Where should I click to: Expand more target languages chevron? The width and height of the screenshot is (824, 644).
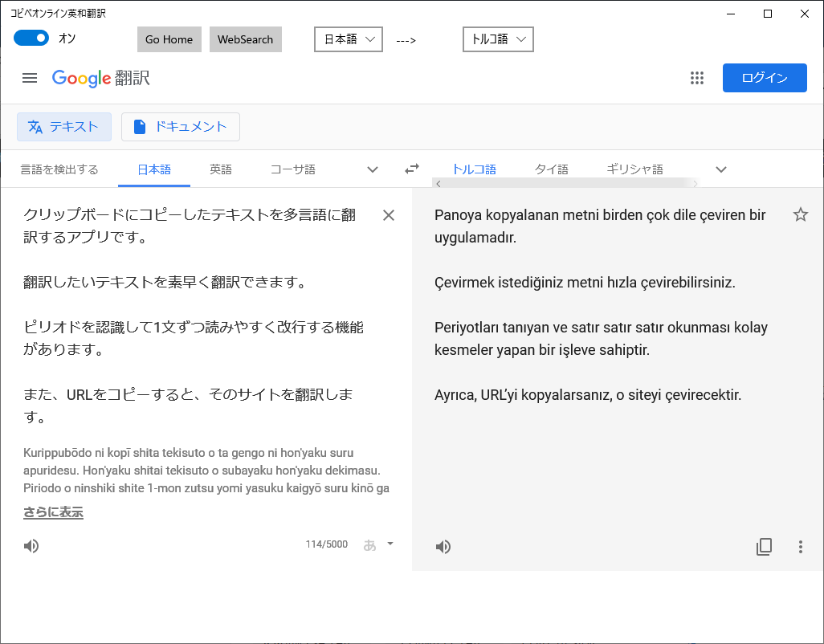(x=721, y=169)
